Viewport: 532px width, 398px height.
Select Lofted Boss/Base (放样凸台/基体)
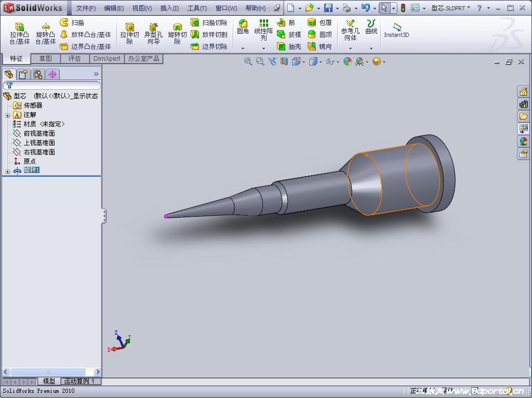(86, 34)
